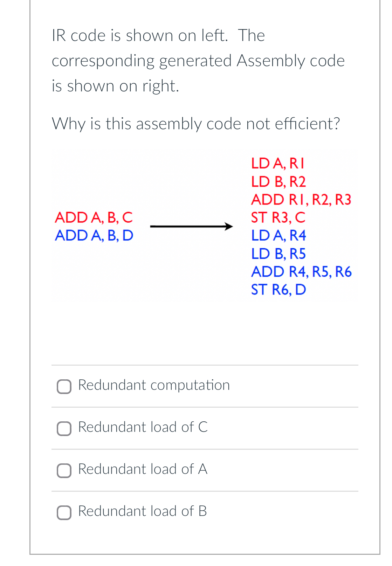Click the ADD R1, R2, R3 assembly line
The width and height of the screenshot is (392, 566).
click(301, 199)
